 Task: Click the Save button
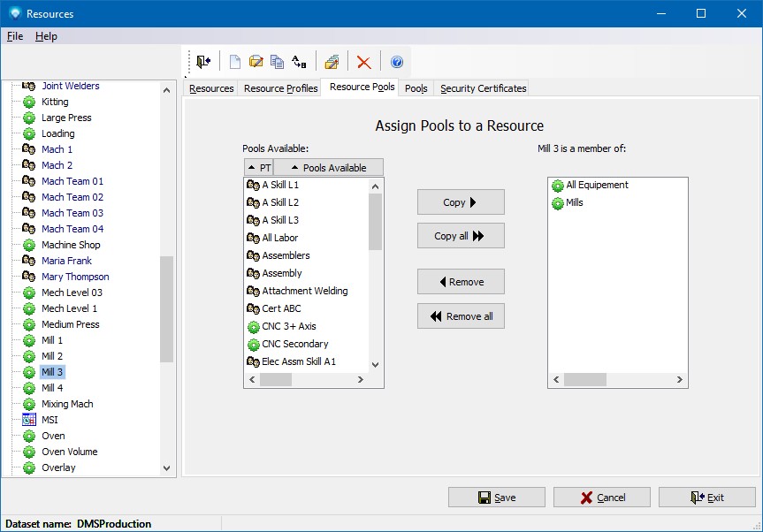[496, 498]
